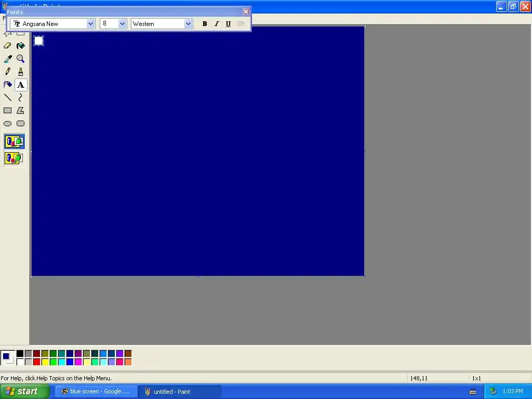Select the Brush tool

click(21, 72)
